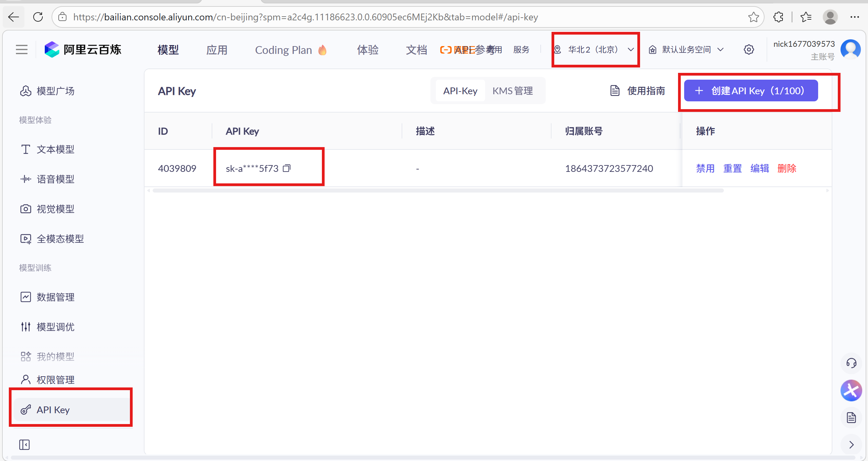
Task: Switch to the KMS 管理 tab
Action: pyautogui.click(x=513, y=91)
